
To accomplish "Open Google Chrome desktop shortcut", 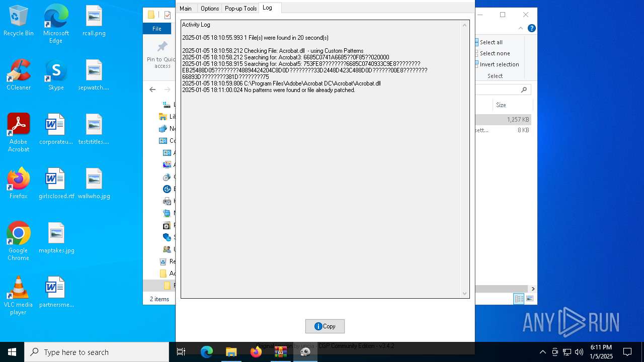I will tap(19, 241).
